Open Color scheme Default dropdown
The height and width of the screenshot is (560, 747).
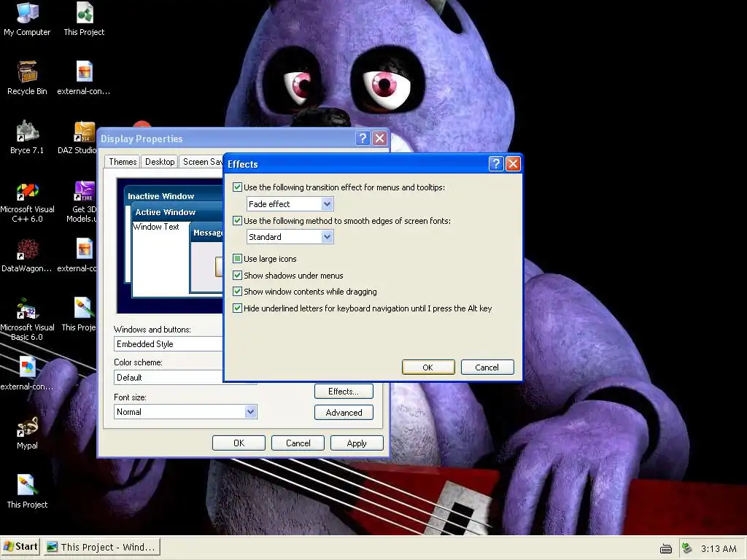click(169, 377)
